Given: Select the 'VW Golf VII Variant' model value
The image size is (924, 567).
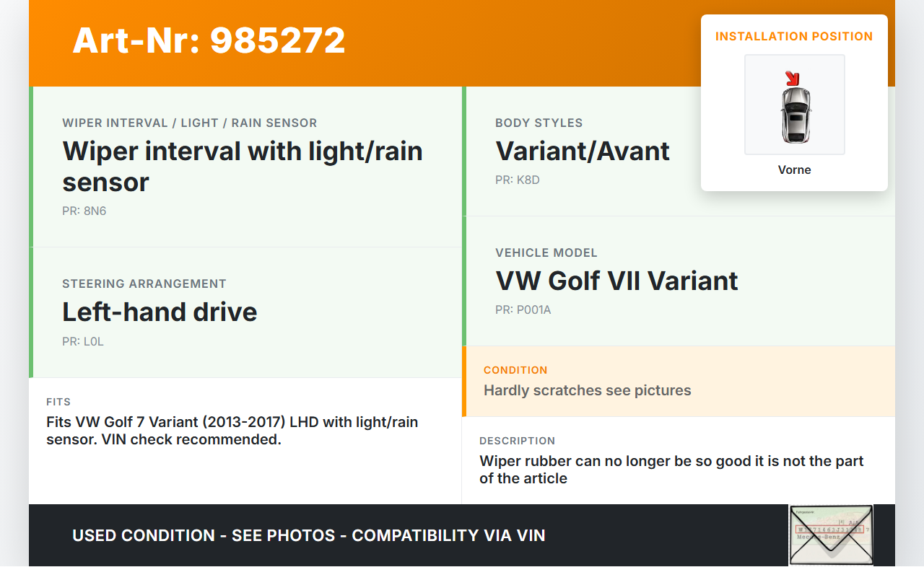Looking at the screenshot, I should tap(616, 281).
